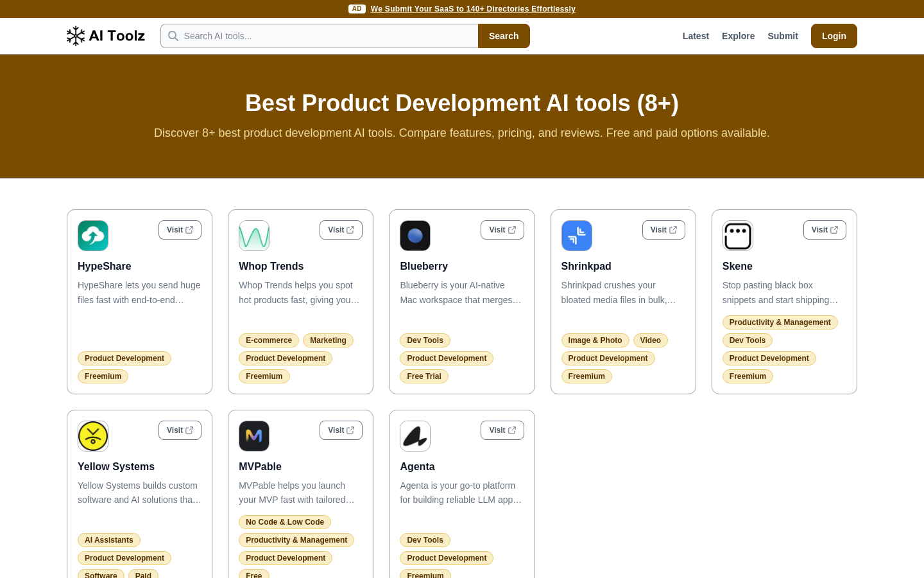Open the Latest nav item

pyautogui.click(x=696, y=36)
